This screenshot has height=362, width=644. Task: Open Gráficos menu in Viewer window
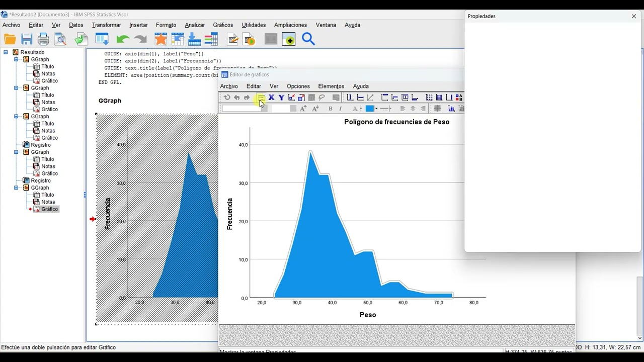[223, 25]
